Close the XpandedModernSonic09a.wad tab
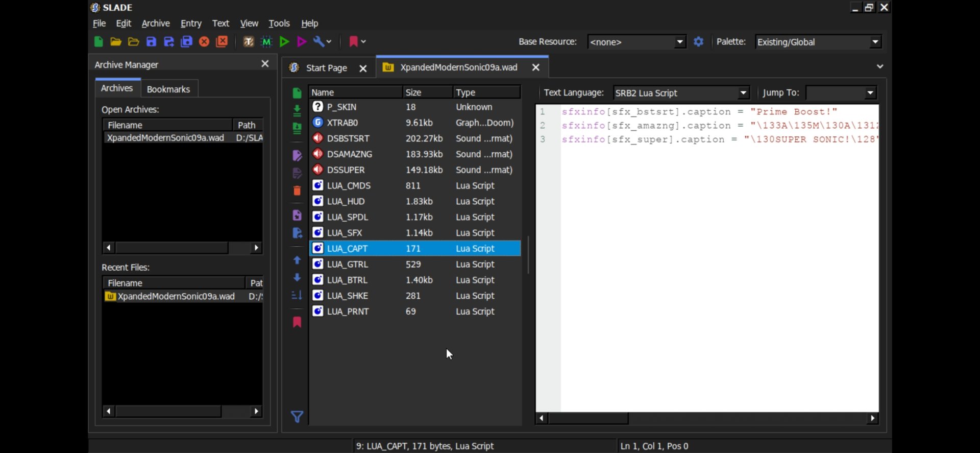 [535, 67]
